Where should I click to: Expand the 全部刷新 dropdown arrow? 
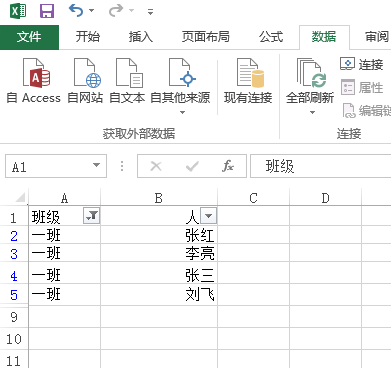coord(312,113)
